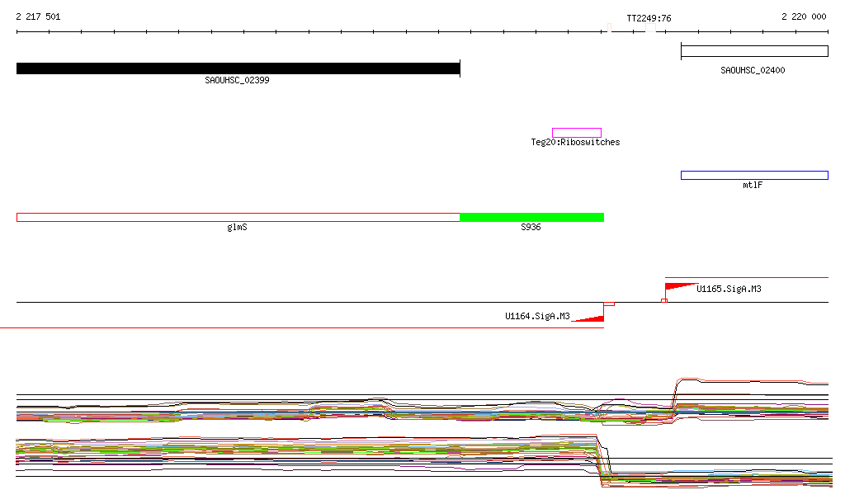The height and width of the screenshot is (504, 845).
Task: Select the blue mtlF gene rectangle
Action: pyautogui.click(x=753, y=175)
